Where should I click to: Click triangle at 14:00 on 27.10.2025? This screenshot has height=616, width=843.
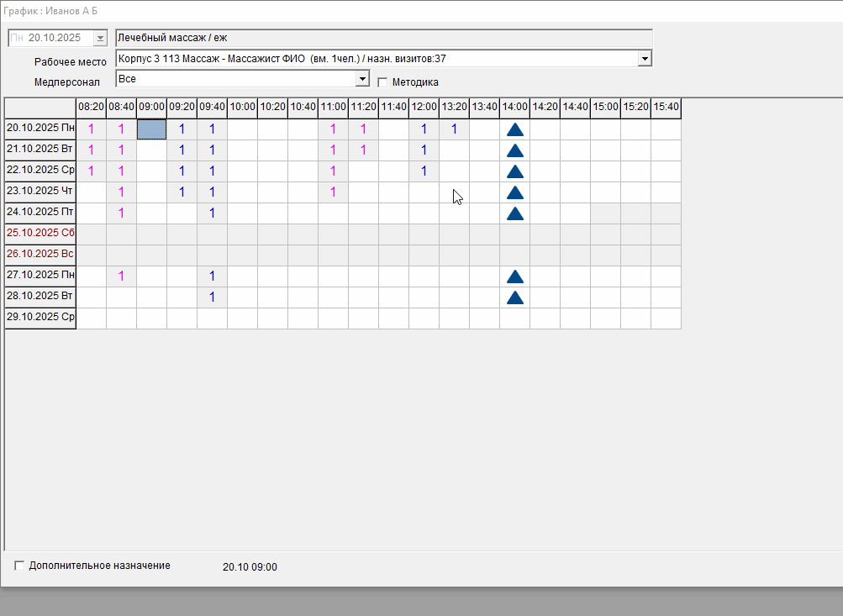point(515,276)
